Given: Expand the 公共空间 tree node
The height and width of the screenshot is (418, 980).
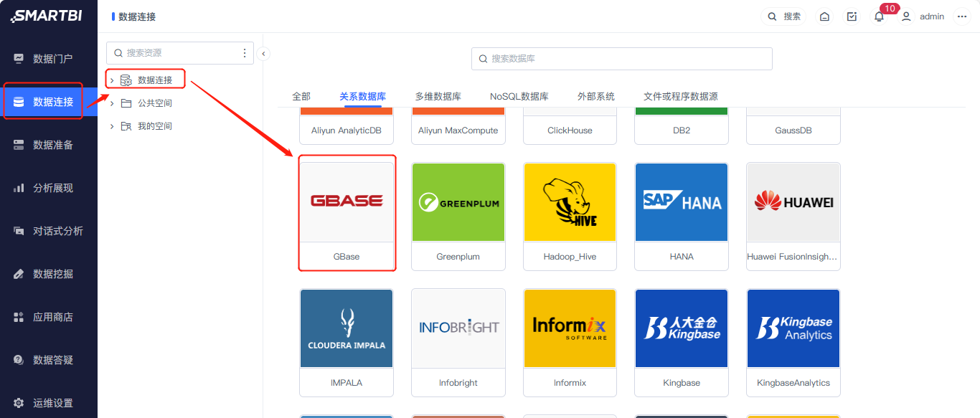Looking at the screenshot, I should [112, 103].
